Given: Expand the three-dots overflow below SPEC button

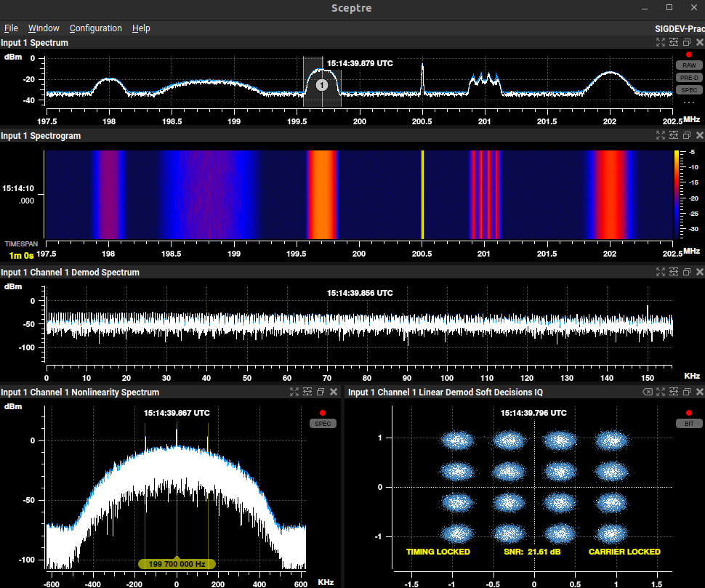Looking at the screenshot, I should (x=688, y=102).
